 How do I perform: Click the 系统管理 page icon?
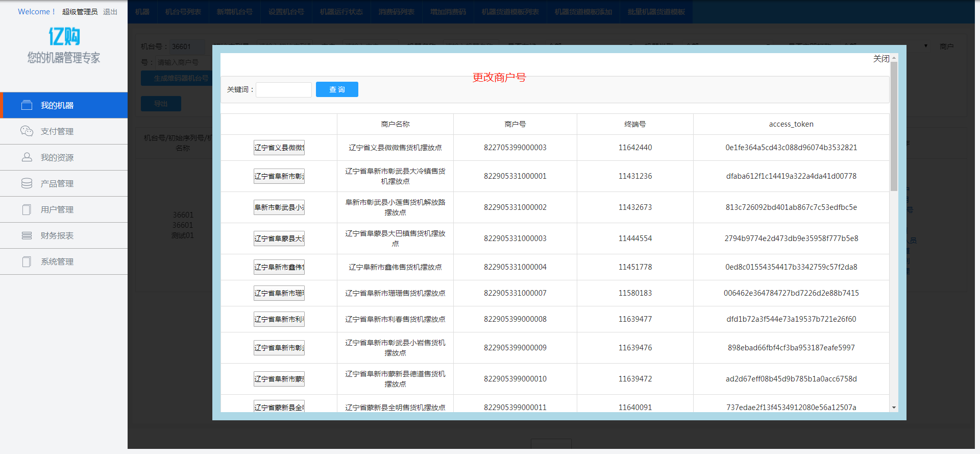click(x=27, y=261)
